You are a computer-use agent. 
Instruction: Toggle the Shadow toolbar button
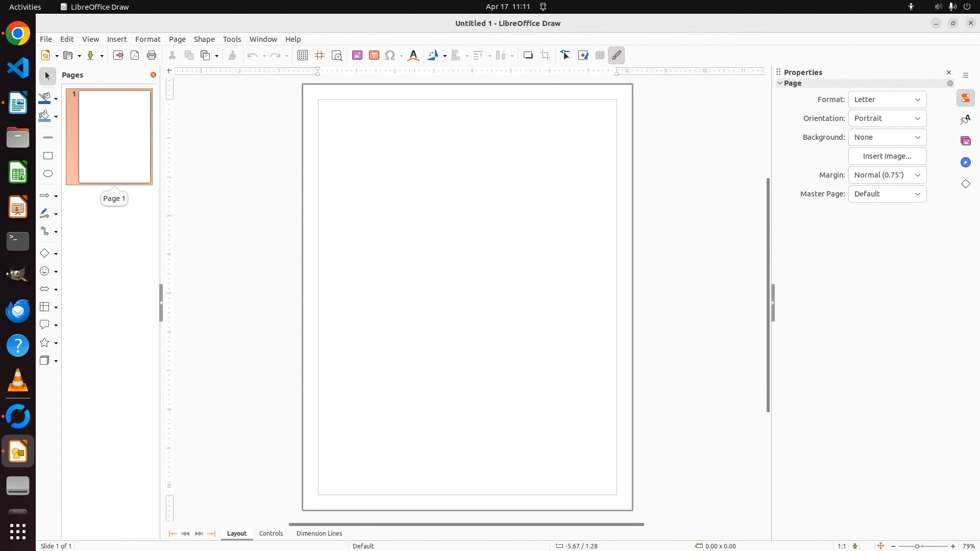(x=528, y=56)
